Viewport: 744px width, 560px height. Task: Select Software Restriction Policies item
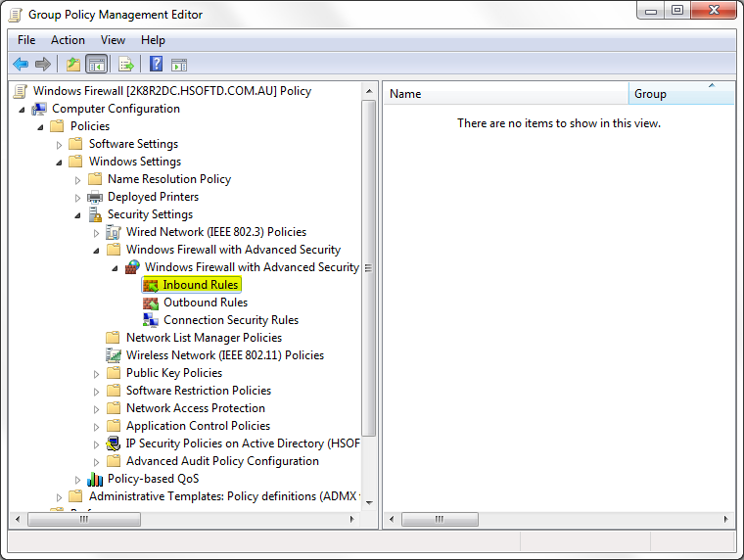click(199, 390)
